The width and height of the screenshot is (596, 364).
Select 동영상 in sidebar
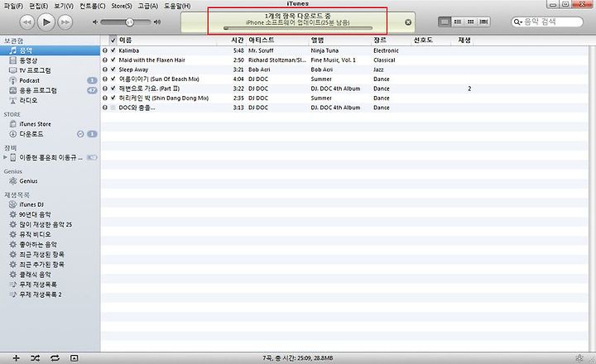[x=50, y=60]
